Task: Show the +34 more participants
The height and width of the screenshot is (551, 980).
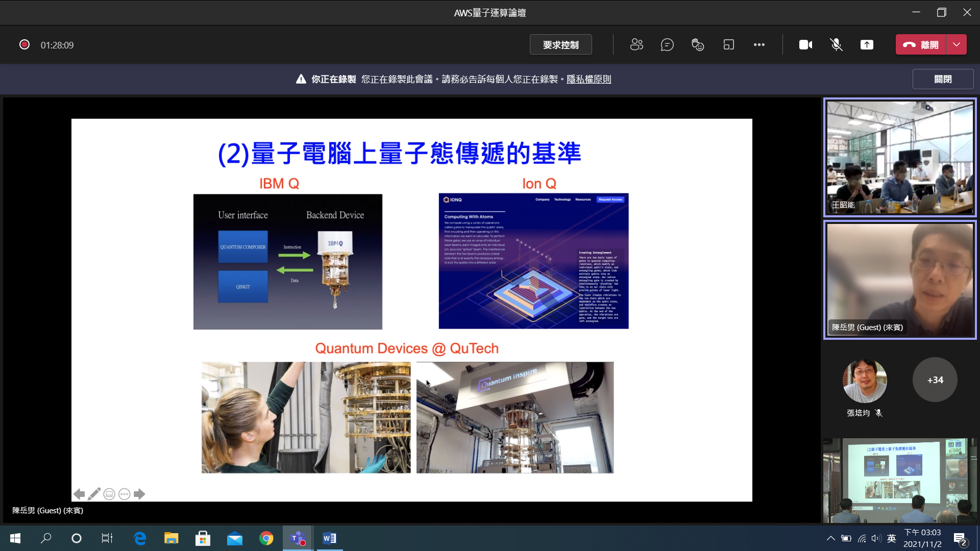Action: [935, 380]
